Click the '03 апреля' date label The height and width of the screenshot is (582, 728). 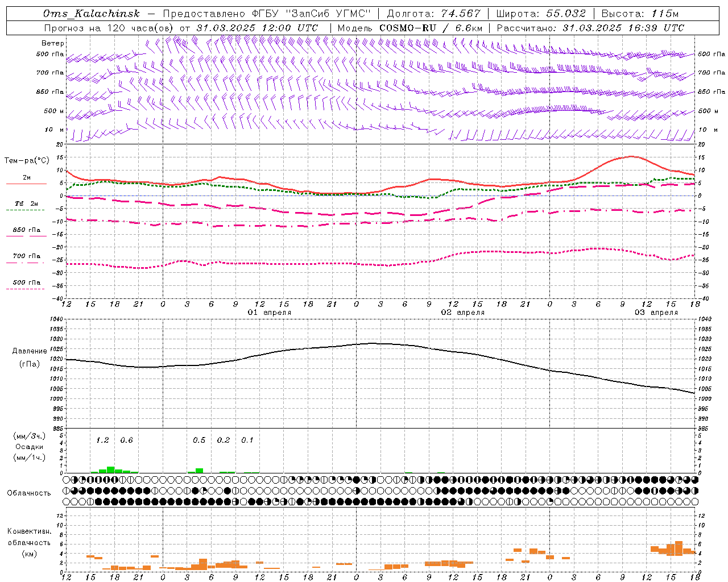click(x=656, y=313)
